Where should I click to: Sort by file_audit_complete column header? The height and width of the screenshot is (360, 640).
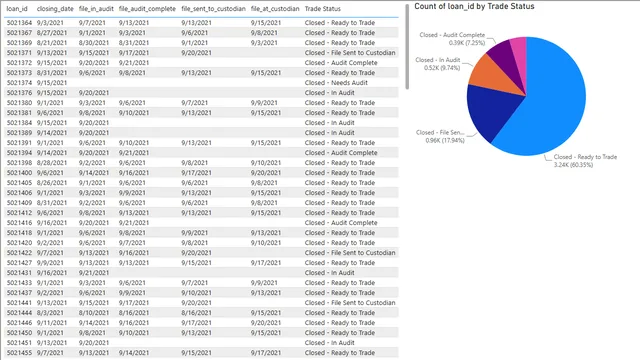pos(147,9)
